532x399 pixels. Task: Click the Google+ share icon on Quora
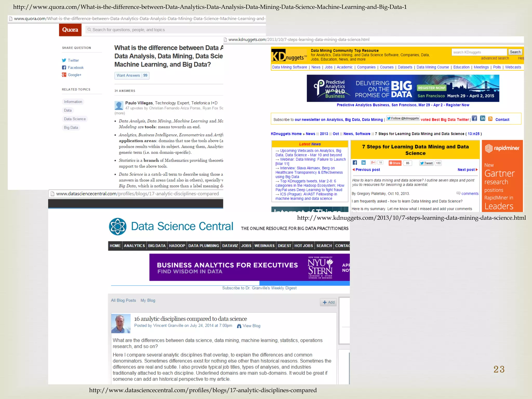64,75
